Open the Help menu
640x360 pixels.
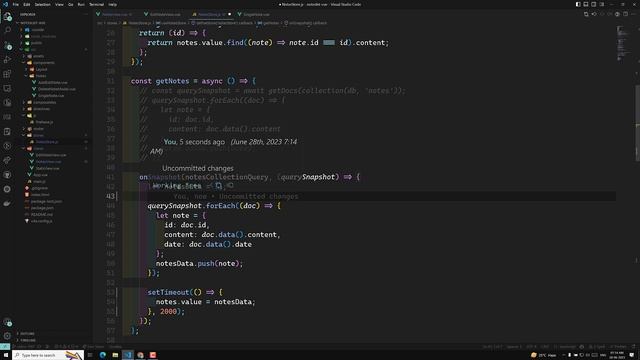pyautogui.click(x=113, y=4)
